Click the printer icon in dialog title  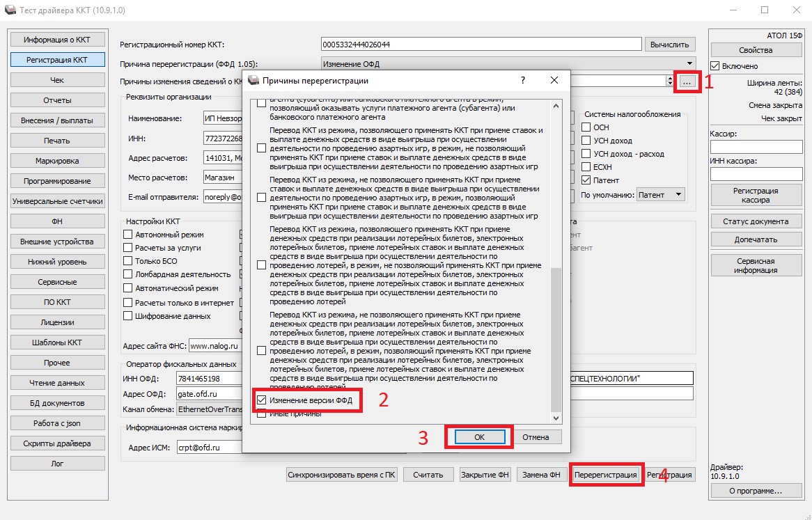253,81
